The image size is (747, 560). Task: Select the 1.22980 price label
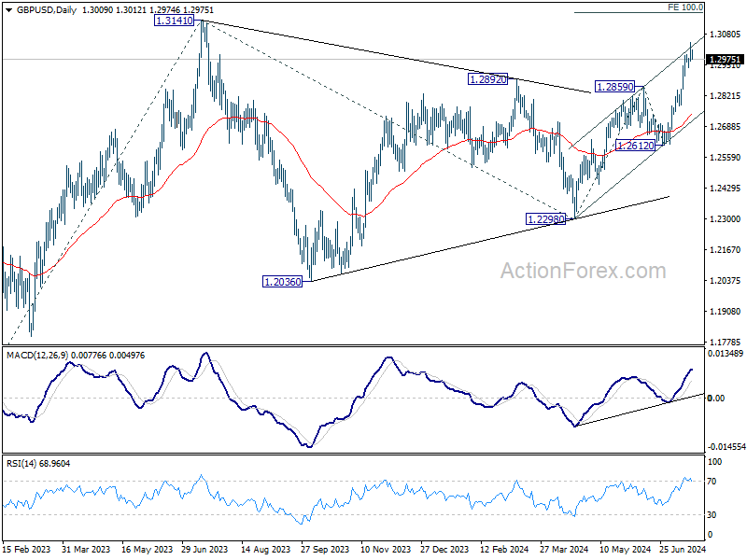coord(545,219)
